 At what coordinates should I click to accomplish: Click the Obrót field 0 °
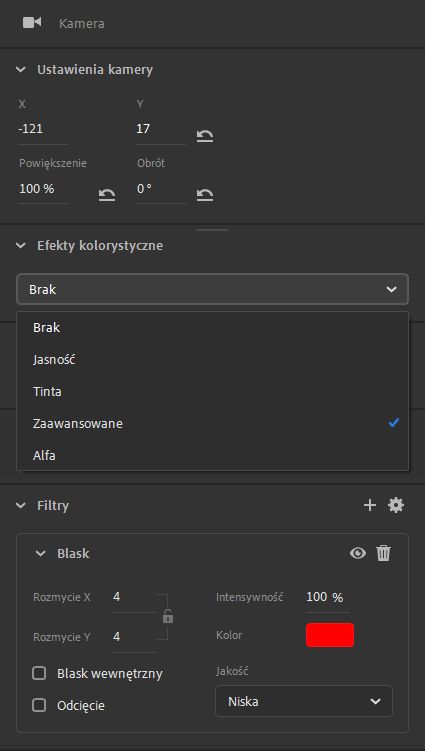coord(161,189)
